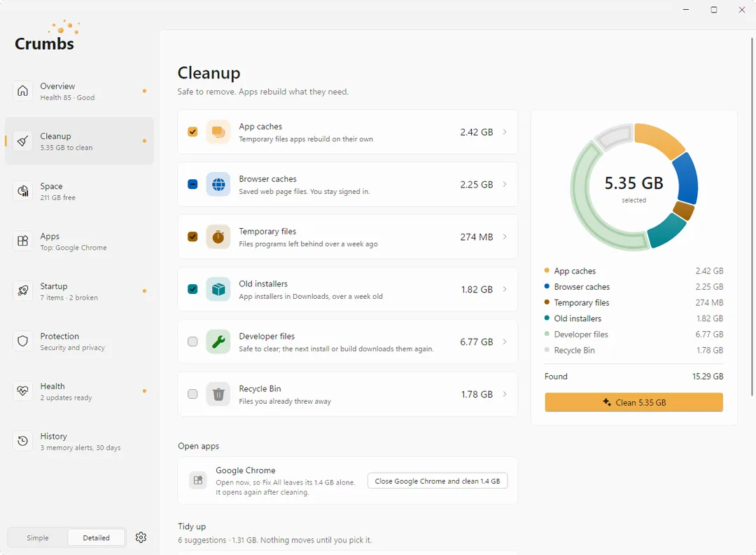Click the Google Chrome app icon under Open apps
This screenshot has width=756, height=555.
click(197, 480)
